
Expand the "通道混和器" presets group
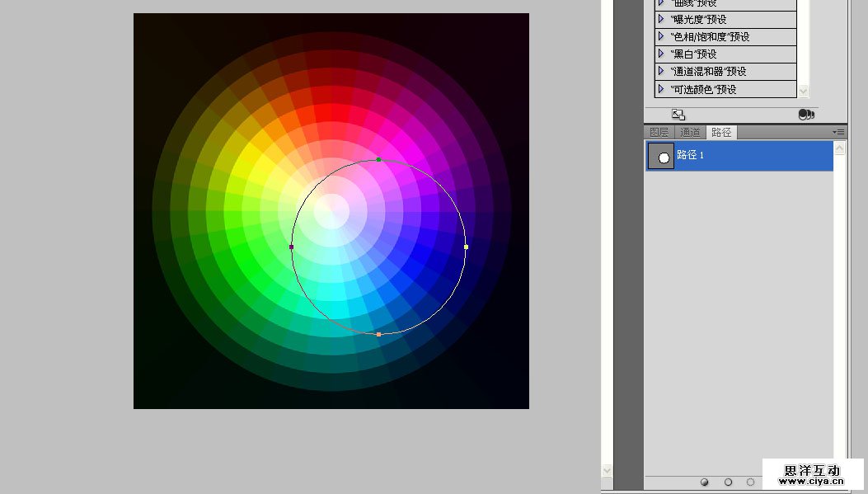pos(661,71)
